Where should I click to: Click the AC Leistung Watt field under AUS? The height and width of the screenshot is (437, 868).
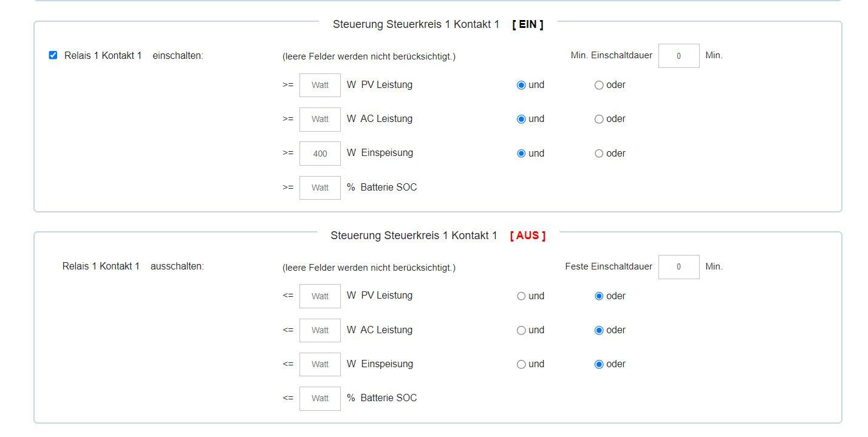point(320,330)
